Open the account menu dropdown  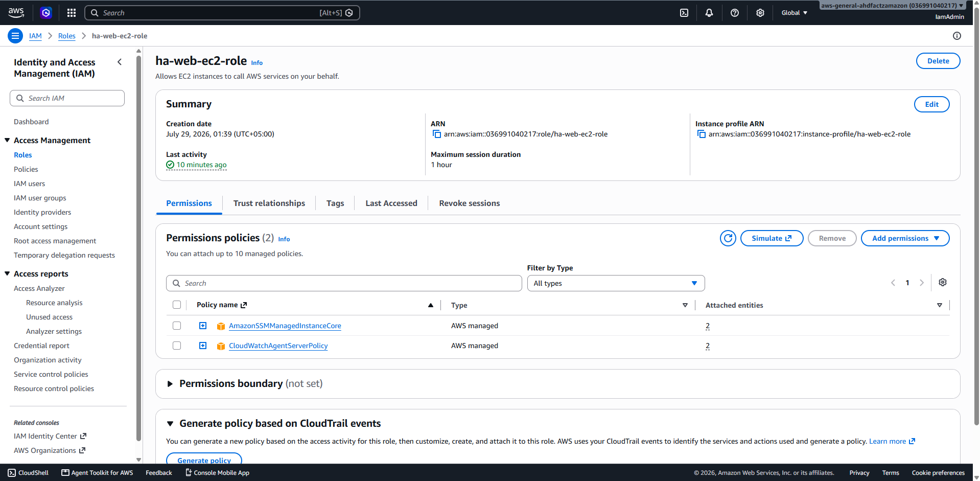click(893, 6)
